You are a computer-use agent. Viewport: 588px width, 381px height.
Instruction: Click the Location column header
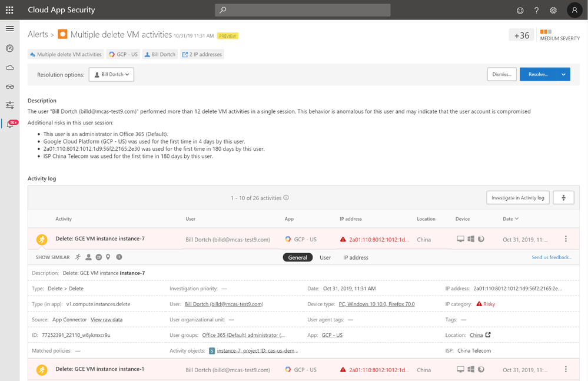tap(426, 219)
